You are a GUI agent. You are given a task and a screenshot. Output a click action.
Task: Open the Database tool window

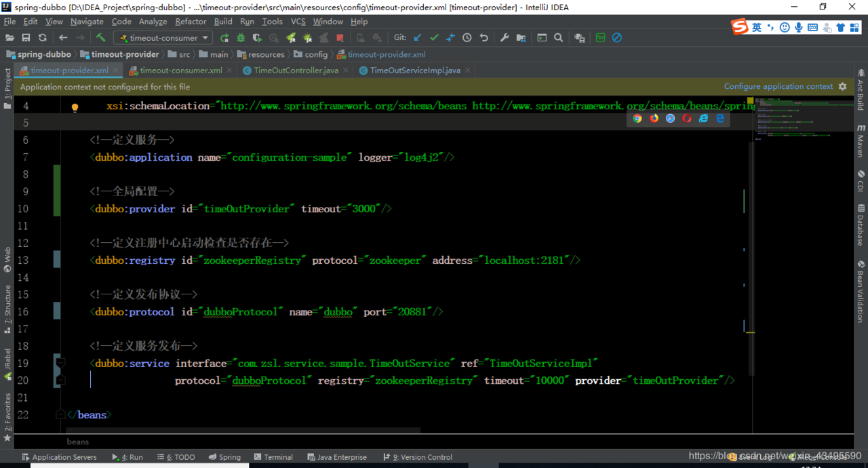click(861, 225)
